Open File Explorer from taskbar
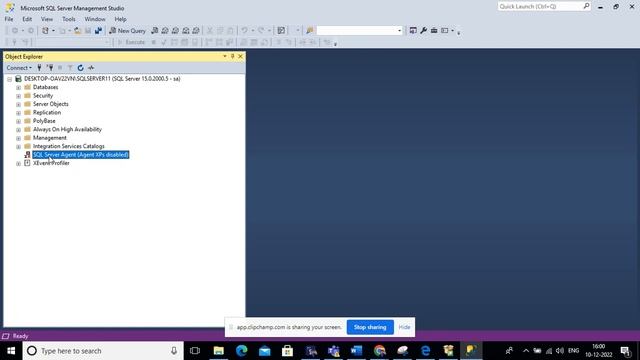640x360 pixels. [218, 351]
